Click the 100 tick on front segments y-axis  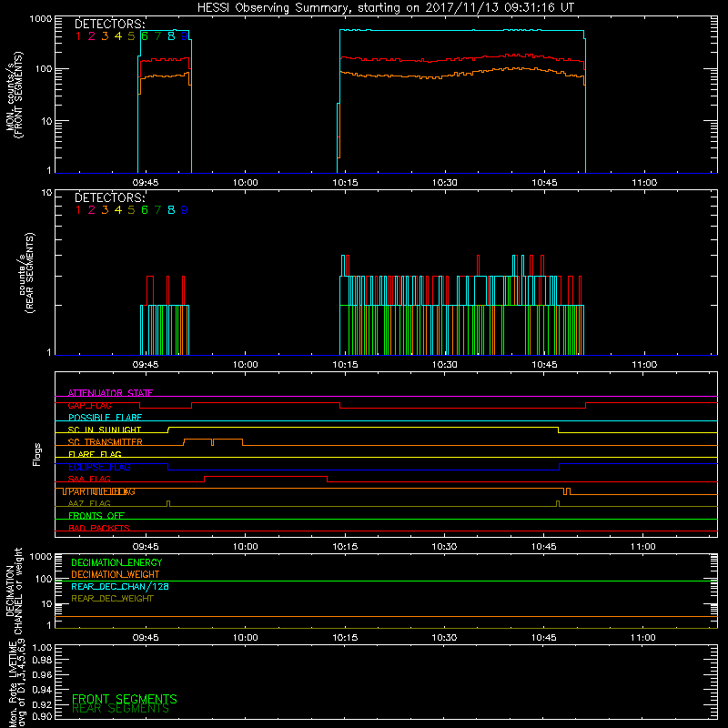[x=44, y=69]
